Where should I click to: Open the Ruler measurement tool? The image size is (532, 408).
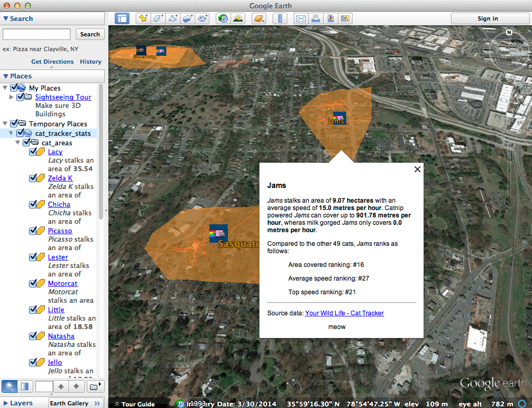click(x=280, y=18)
